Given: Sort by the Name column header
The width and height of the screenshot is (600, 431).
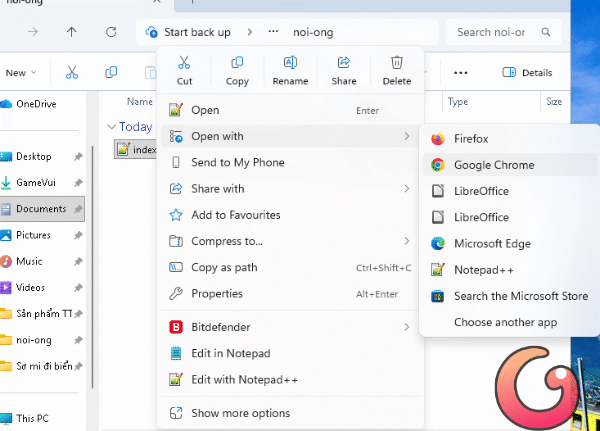Looking at the screenshot, I should pyautogui.click(x=140, y=101).
